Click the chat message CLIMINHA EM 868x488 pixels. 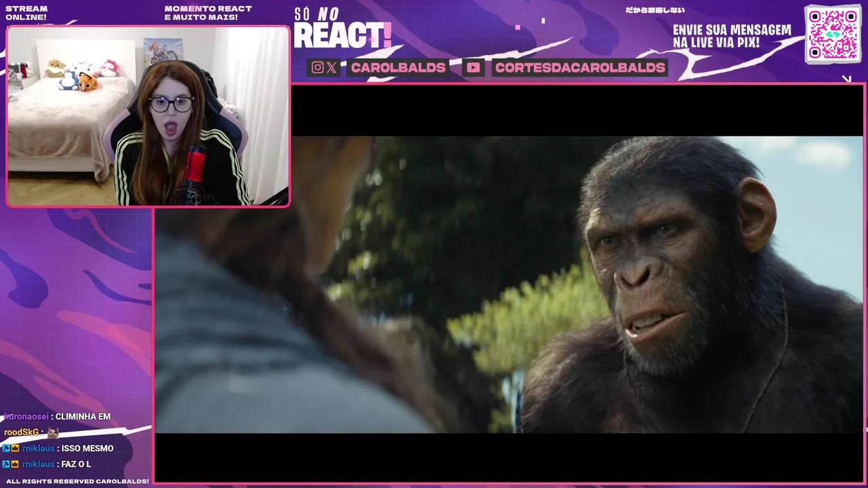83,416
